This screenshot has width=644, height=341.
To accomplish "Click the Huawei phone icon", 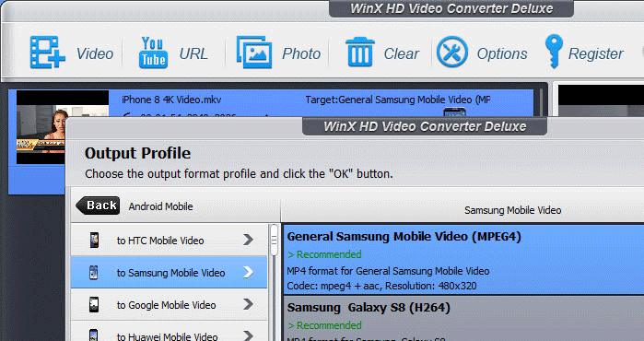I will [94, 335].
